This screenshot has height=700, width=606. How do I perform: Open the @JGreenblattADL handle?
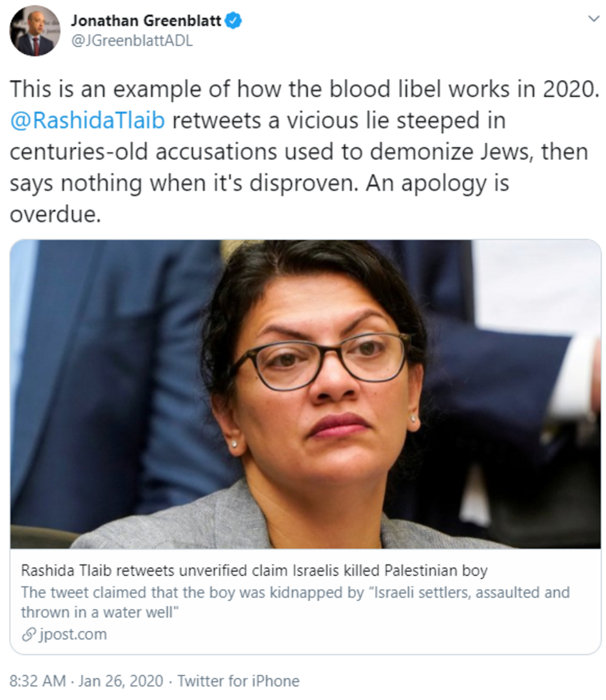(132, 41)
